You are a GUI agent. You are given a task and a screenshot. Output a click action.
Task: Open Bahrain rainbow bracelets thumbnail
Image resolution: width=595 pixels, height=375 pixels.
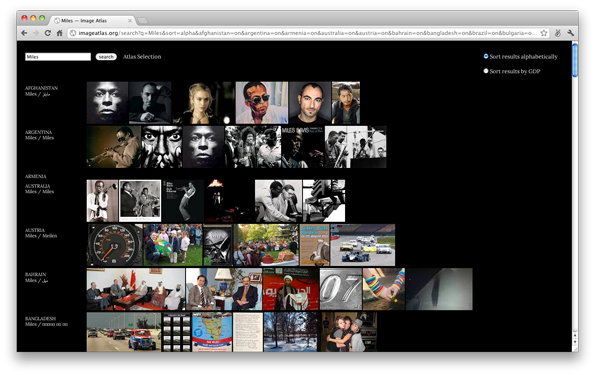tap(384, 289)
